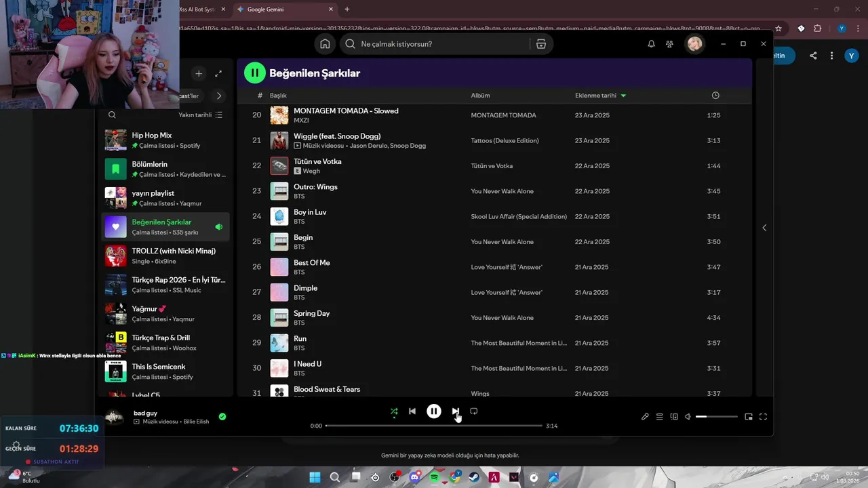
Task: Pause Beğenilen Şarkılar with green header button
Action: [254, 73]
